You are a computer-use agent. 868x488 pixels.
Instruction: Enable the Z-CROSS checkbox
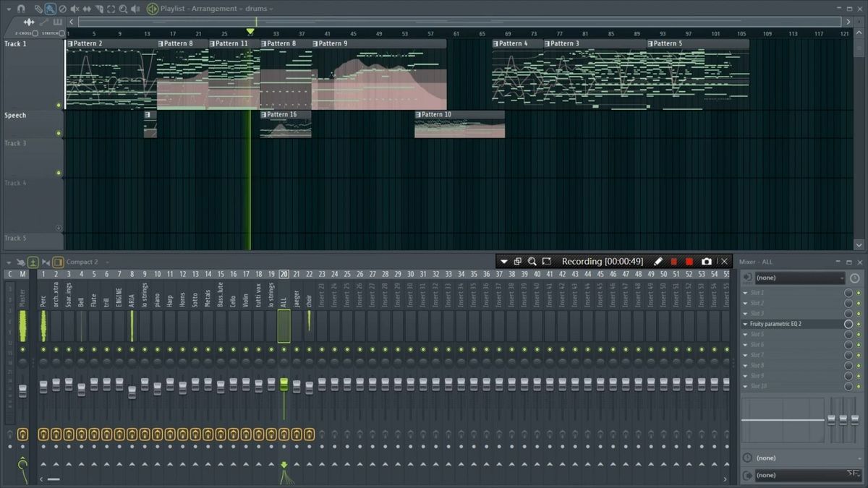pyautogui.click(x=36, y=33)
